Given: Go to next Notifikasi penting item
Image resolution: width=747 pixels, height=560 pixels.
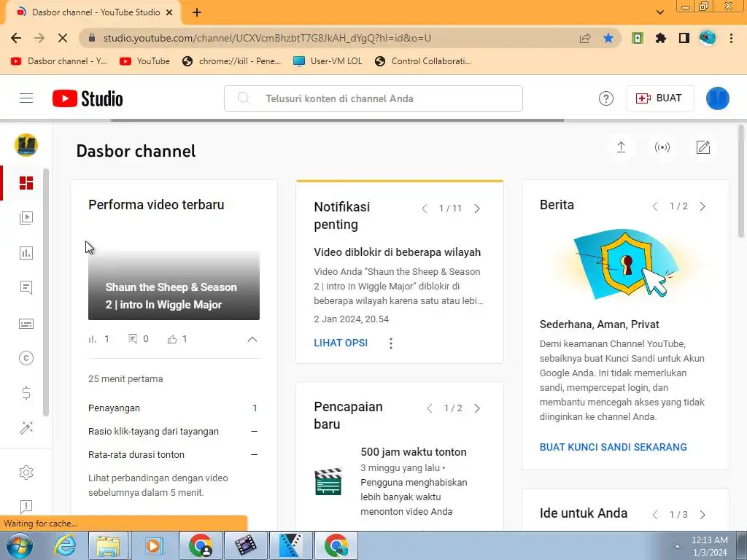Looking at the screenshot, I should [477, 209].
